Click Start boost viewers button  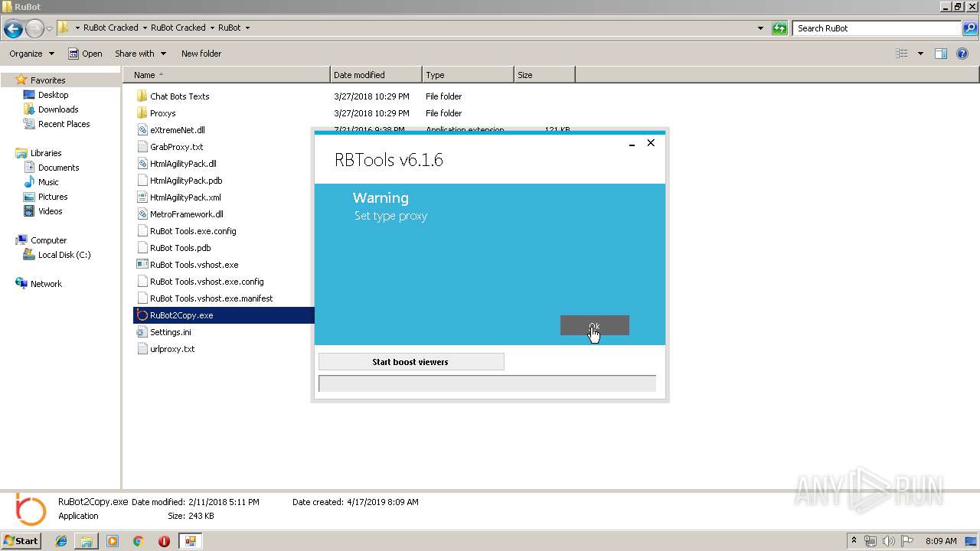tap(411, 362)
